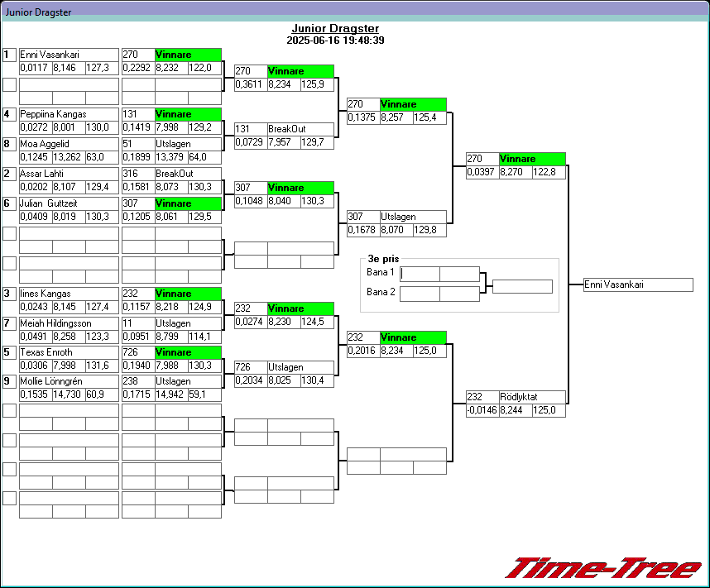Select the Meiah Hildingsson entry
This screenshot has height=588, width=710.
pyautogui.click(x=69, y=323)
